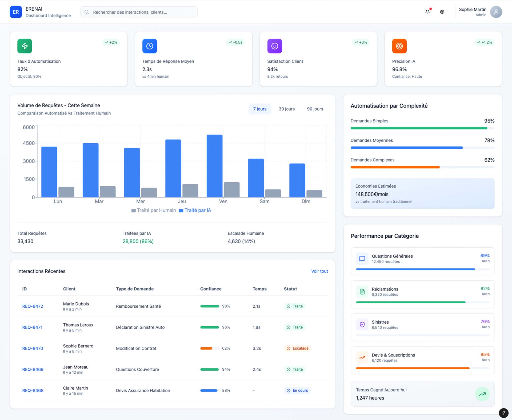The height and width of the screenshot is (420, 512).
Task: Click the purple smiley satisfaction icon
Action: coord(274,46)
